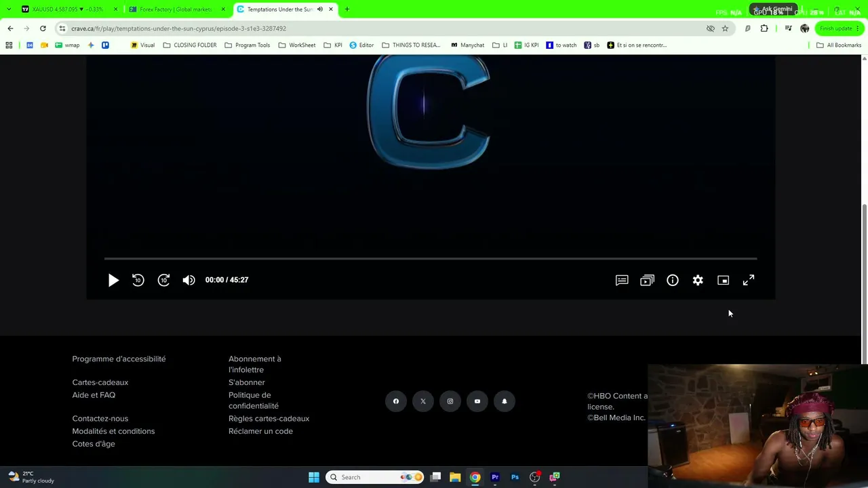
Task: Click the video progress bar
Action: tap(431, 258)
